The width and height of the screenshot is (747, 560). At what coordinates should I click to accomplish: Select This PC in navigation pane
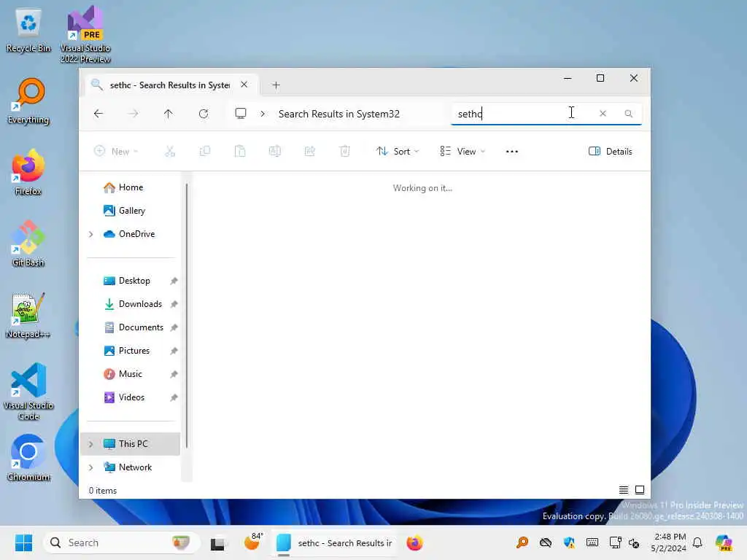click(131, 444)
